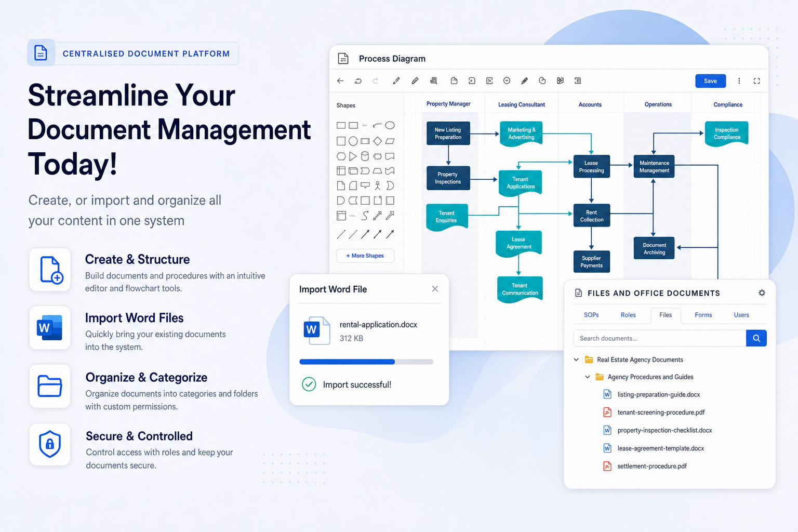Viewport: 798px width, 532px height.
Task: Click the rental-application.docx file name
Action: click(x=378, y=325)
